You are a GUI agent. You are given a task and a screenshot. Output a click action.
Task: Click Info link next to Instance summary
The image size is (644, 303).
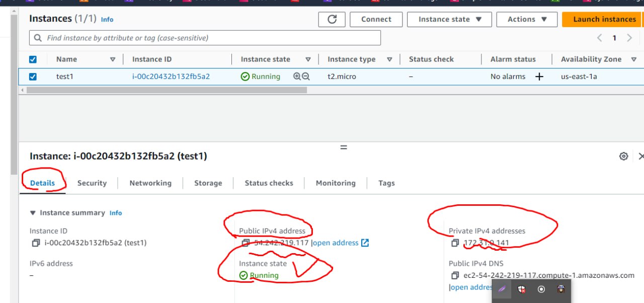[116, 213]
